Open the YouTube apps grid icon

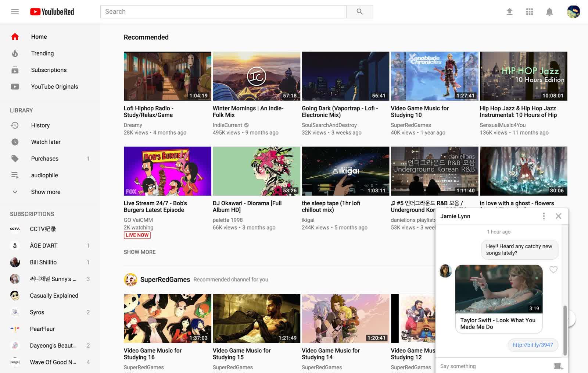(530, 12)
